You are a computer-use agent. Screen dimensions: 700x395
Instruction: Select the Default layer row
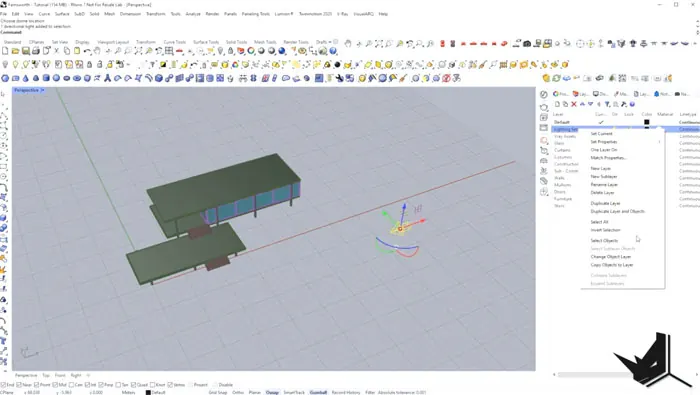click(x=626, y=122)
